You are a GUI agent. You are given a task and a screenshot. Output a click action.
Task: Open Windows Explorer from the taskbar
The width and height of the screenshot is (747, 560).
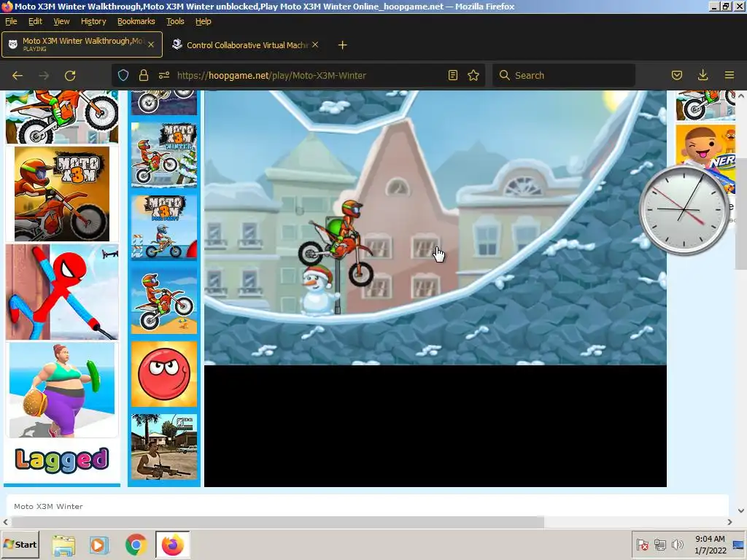point(63,545)
